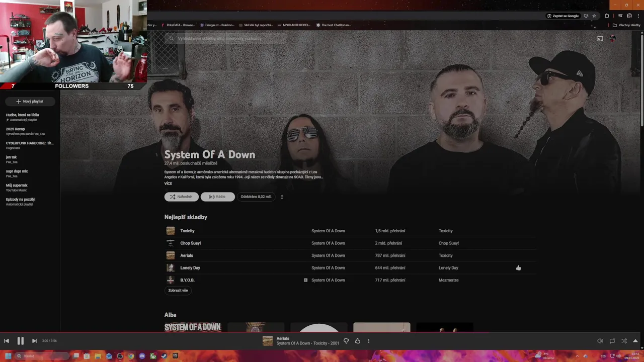Like the playing song Aerials
The image size is (644, 362).
click(358, 341)
